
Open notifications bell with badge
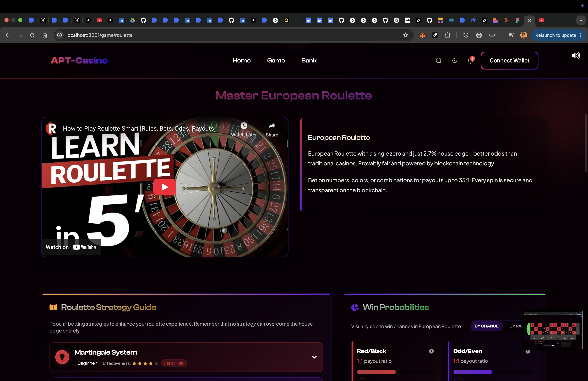click(470, 61)
